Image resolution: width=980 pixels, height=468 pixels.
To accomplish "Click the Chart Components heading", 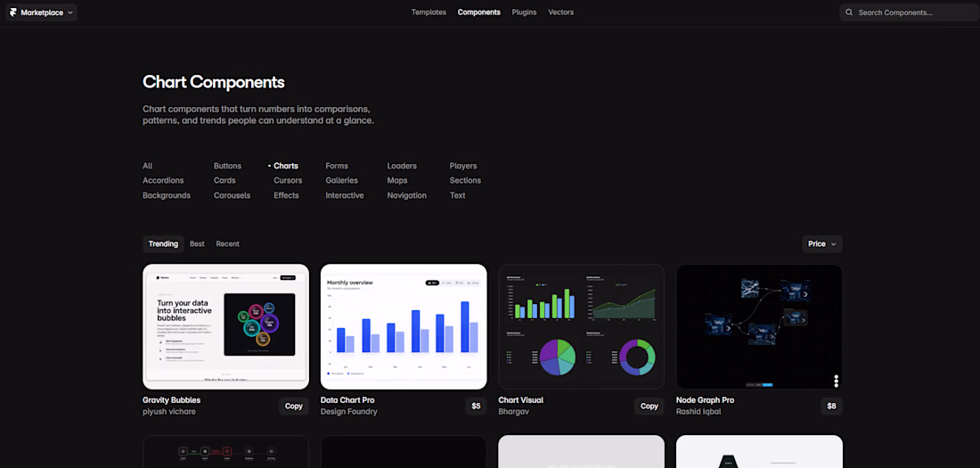I will point(214,82).
